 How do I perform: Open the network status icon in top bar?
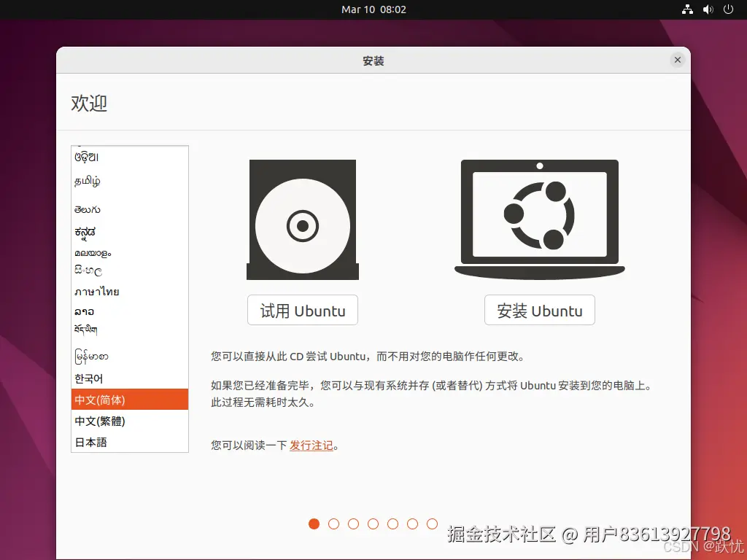pyautogui.click(x=687, y=9)
